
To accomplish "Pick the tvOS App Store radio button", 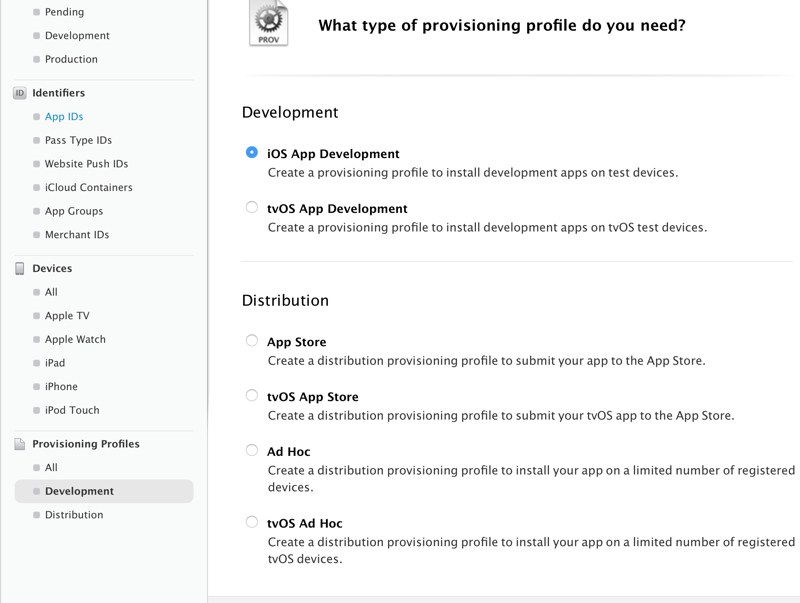I will (252, 396).
